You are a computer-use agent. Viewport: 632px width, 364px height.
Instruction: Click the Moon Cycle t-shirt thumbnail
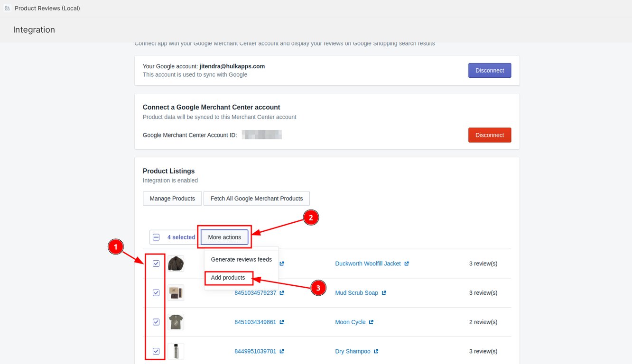click(x=176, y=322)
